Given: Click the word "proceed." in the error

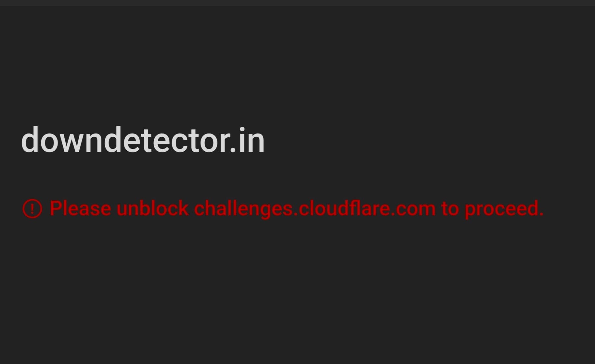Looking at the screenshot, I should [x=504, y=208].
